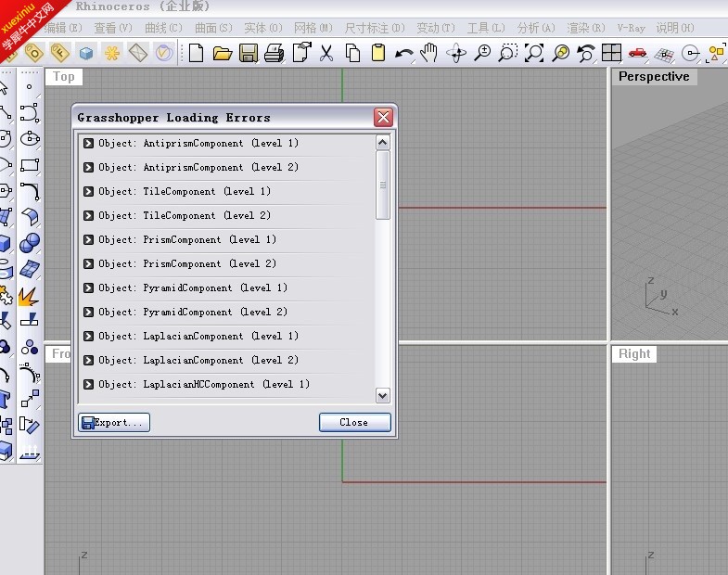Click the Export... button

(x=114, y=422)
